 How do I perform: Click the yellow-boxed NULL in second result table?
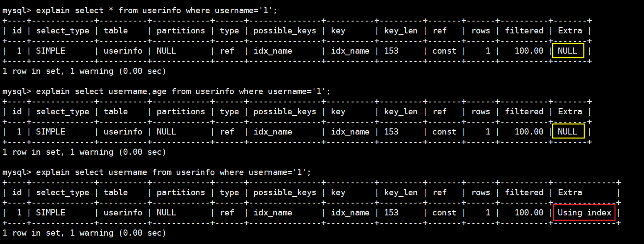pyautogui.click(x=568, y=132)
